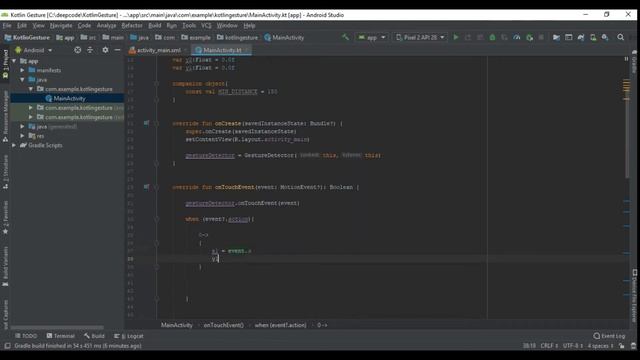The image size is (640, 360).
Task: Click Scroll from Source target icon in Project panel
Action: click(x=78, y=50)
